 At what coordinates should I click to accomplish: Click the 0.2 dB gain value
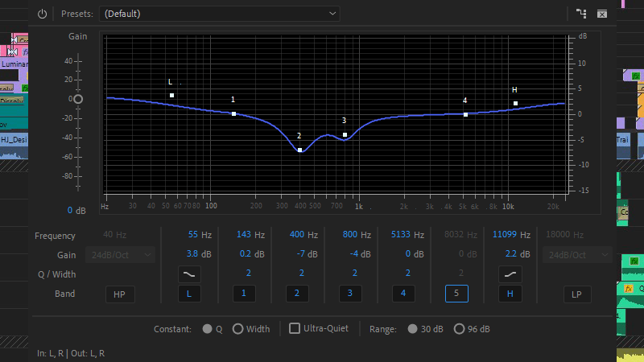(246, 253)
